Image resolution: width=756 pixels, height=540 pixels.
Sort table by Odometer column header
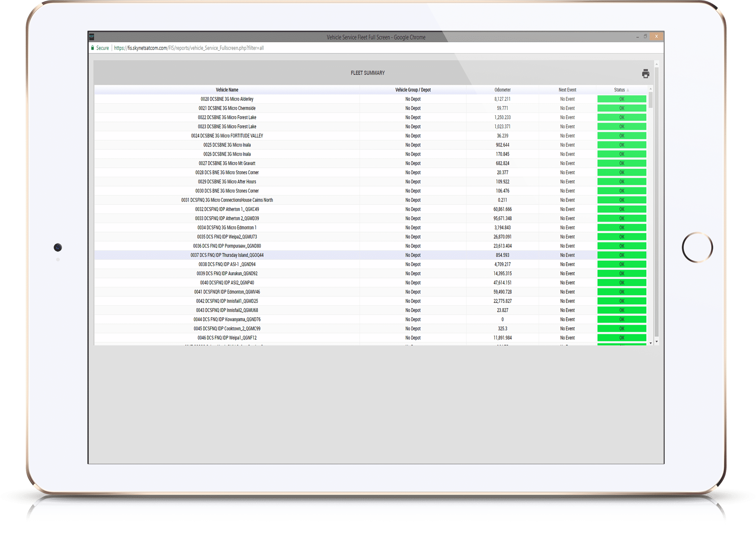(502, 90)
